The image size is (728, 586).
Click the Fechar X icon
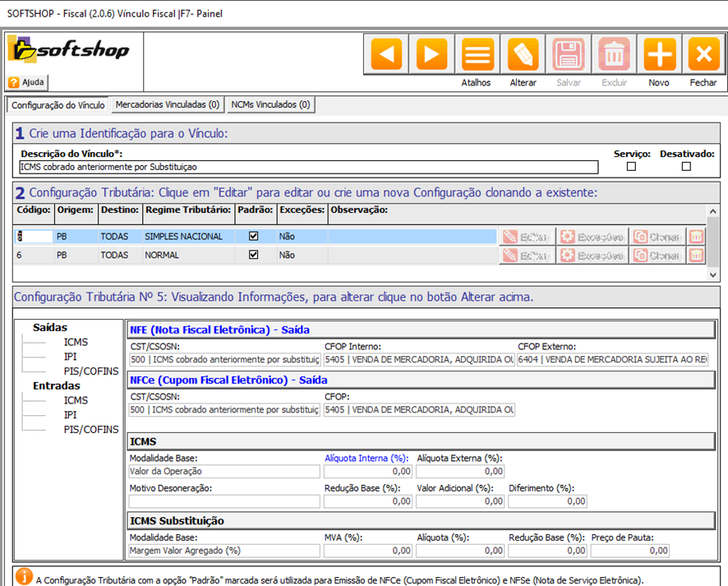[703, 55]
